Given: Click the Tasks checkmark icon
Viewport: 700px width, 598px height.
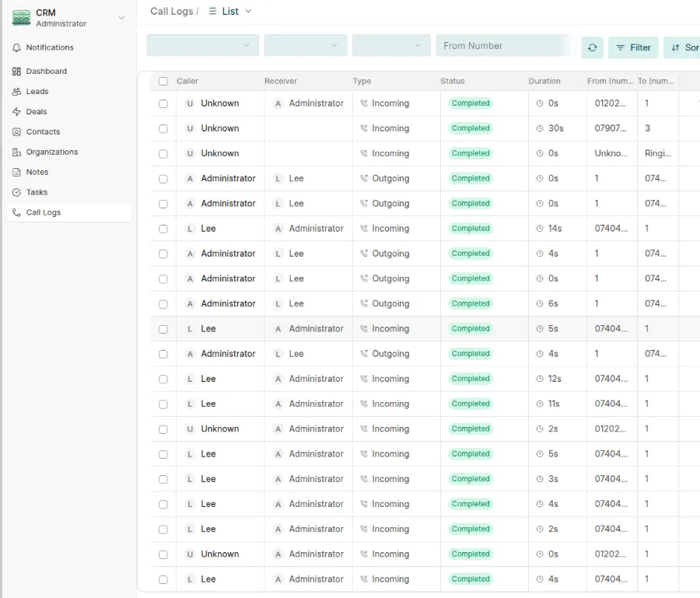Looking at the screenshot, I should pos(16,192).
